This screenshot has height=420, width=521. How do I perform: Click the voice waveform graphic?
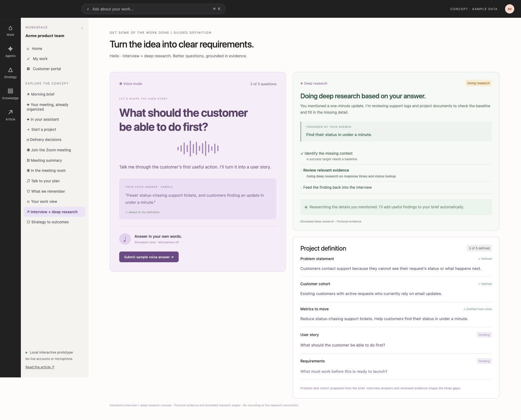click(x=198, y=149)
